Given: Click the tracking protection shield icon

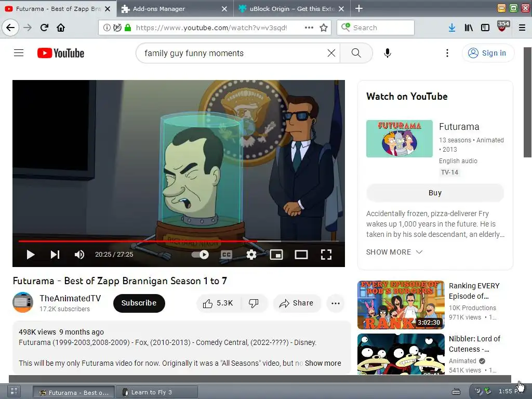Looking at the screenshot, I should [117, 28].
